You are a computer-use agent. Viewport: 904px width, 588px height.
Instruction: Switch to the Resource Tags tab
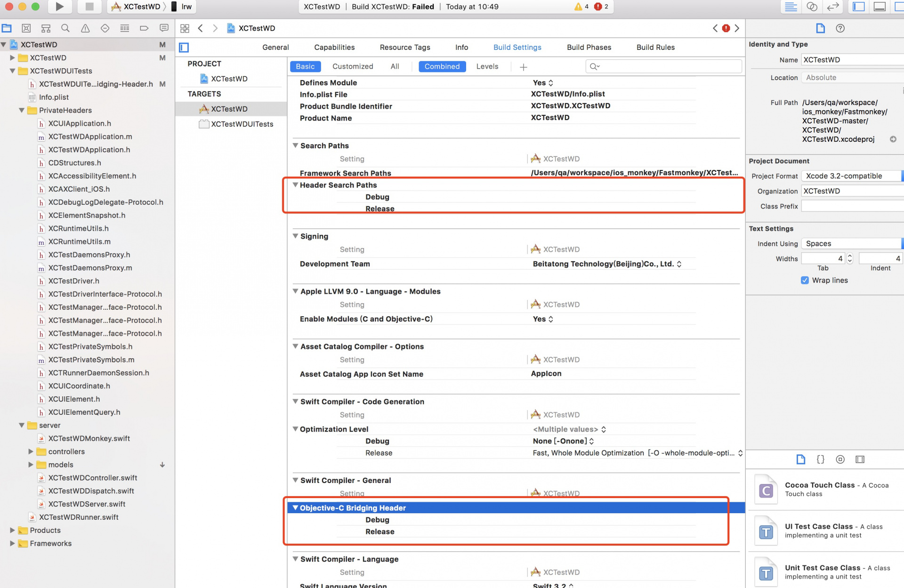pos(405,47)
